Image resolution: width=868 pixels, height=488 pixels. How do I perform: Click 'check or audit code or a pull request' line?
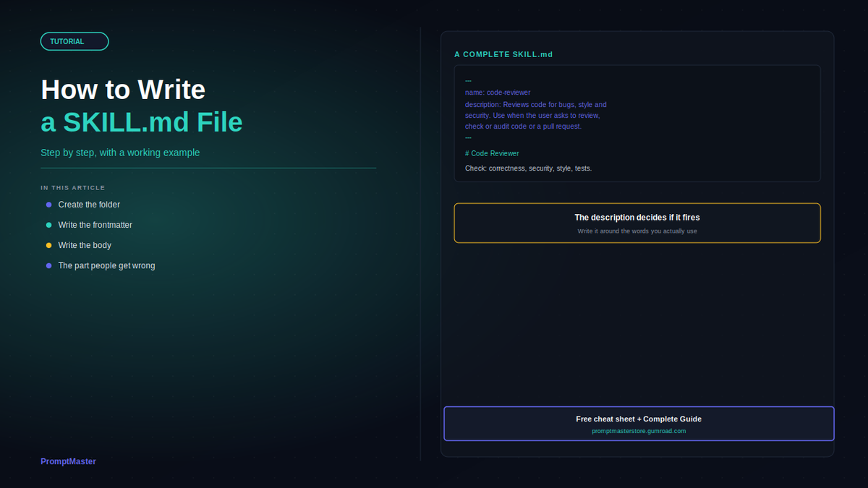[x=523, y=127]
